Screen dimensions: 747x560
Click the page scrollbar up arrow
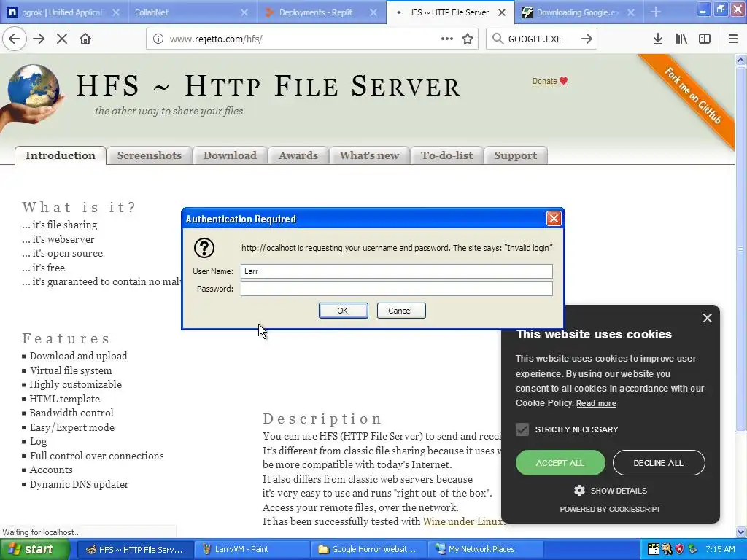[x=741, y=60]
